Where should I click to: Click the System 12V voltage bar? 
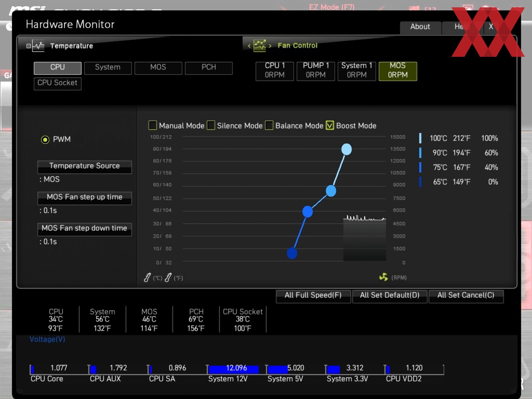(x=234, y=369)
